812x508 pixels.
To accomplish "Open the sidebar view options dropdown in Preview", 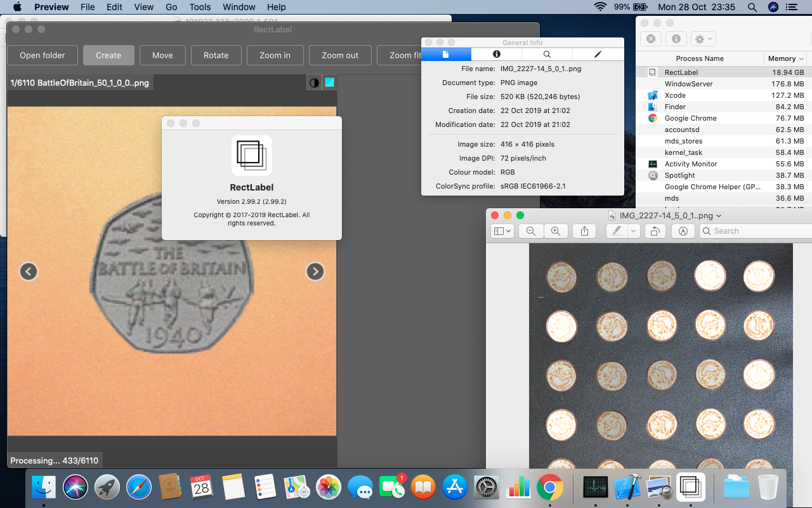I will point(502,231).
